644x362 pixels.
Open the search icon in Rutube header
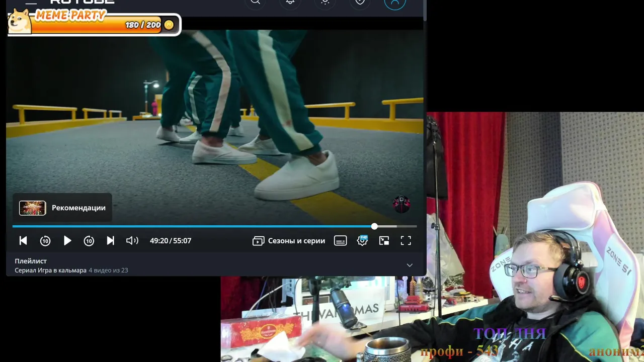click(x=256, y=2)
